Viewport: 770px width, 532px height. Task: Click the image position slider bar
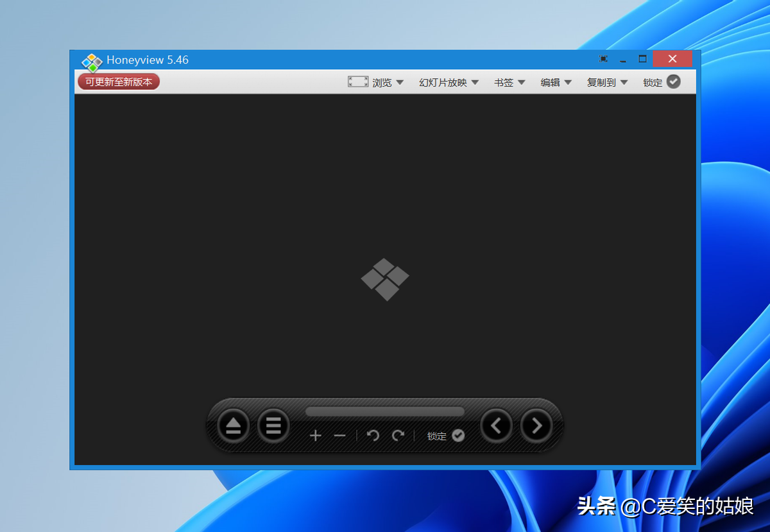[385, 411]
